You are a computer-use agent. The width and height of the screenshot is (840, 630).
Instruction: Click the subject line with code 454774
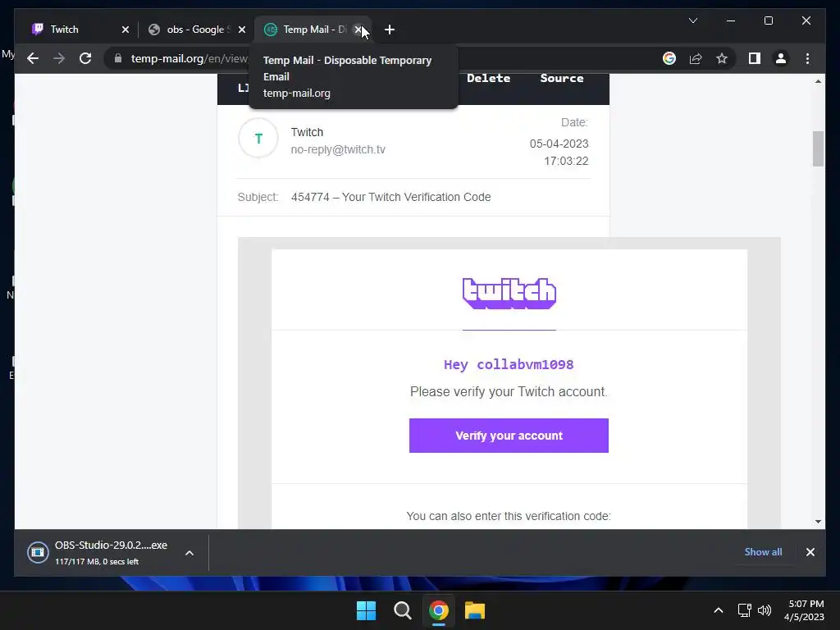pyautogui.click(x=390, y=197)
